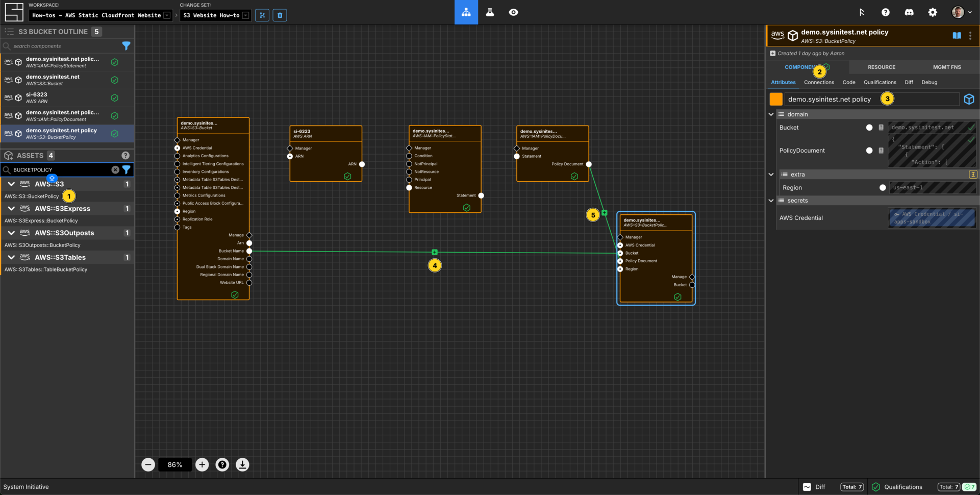Click qualification check on demo.sysinitest.net bucket row
Screen dimensions: 980x495
point(115,80)
